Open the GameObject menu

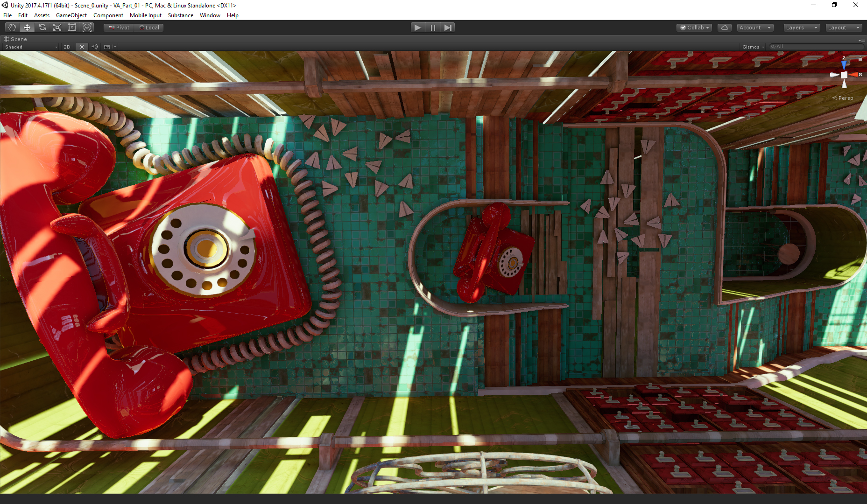[x=71, y=15]
